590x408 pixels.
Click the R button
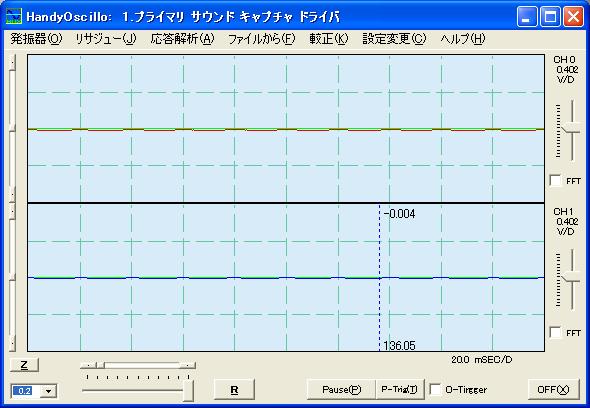click(234, 390)
